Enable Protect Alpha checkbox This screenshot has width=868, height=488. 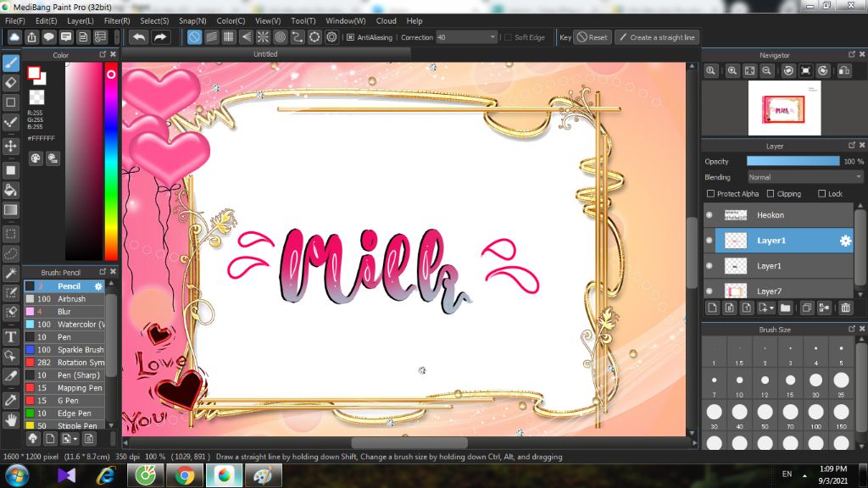coord(711,194)
